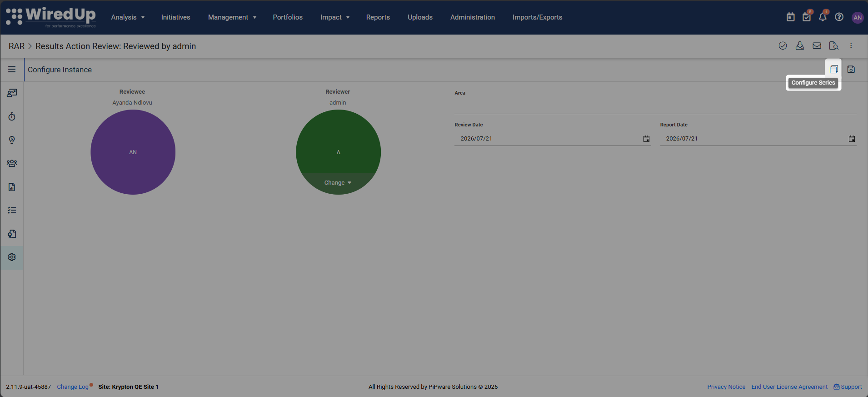Expand the Management menu
Image resolution: width=868 pixels, height=397 pixels.
point(232,17)
